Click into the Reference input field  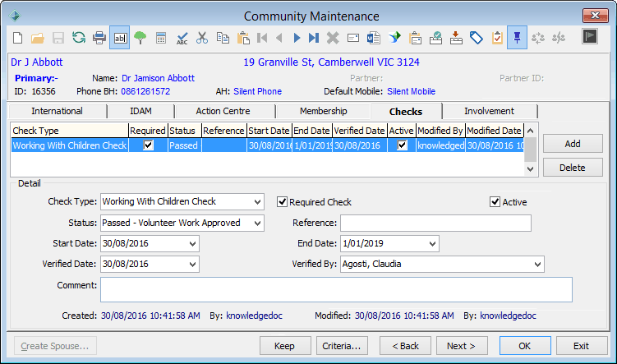pyautogui.click(x=435, y=223)
